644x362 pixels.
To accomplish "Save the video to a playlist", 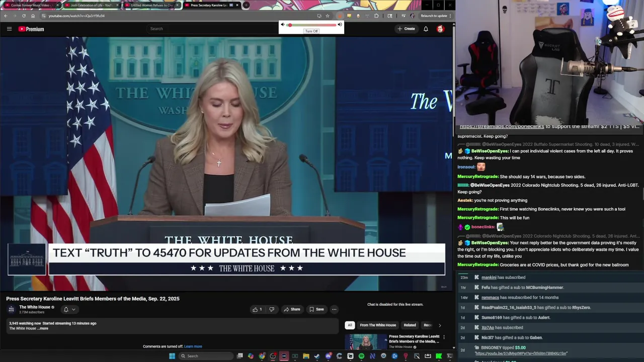I will pos(316,309).
